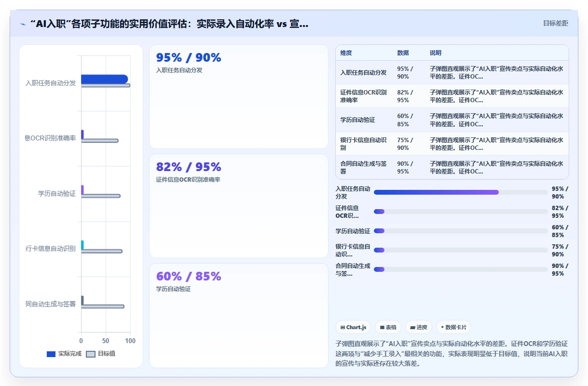Click table cell 证件信息OCR识别准确率 in 维度 column
Image resolution: width=588 pixels, height=386 pixels.
coord(363,96)
